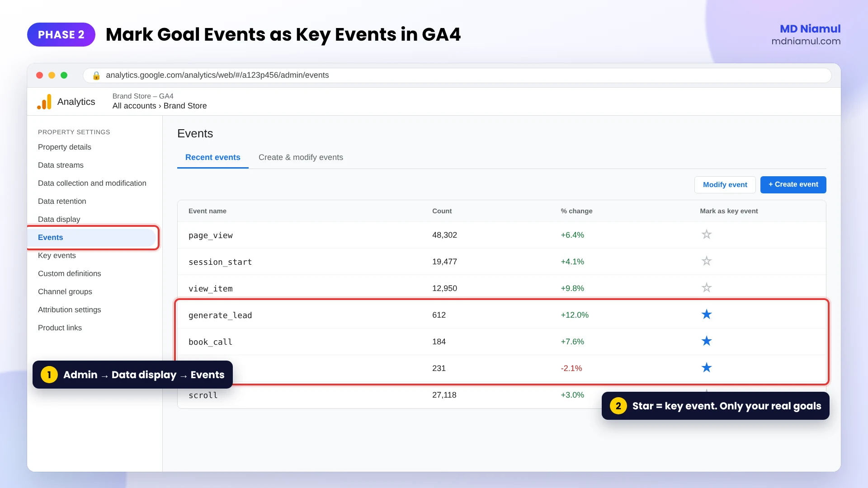
Task: Open Data streams settings
Action: click(x=61, y=165)
